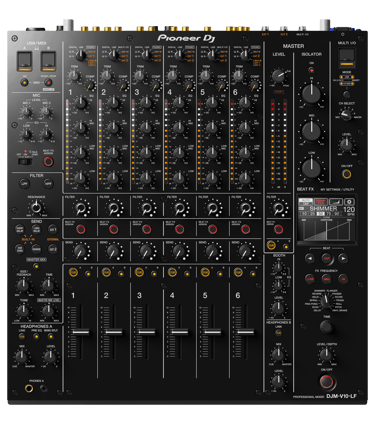Push the large Beat FX ON/OFF button

327,382
